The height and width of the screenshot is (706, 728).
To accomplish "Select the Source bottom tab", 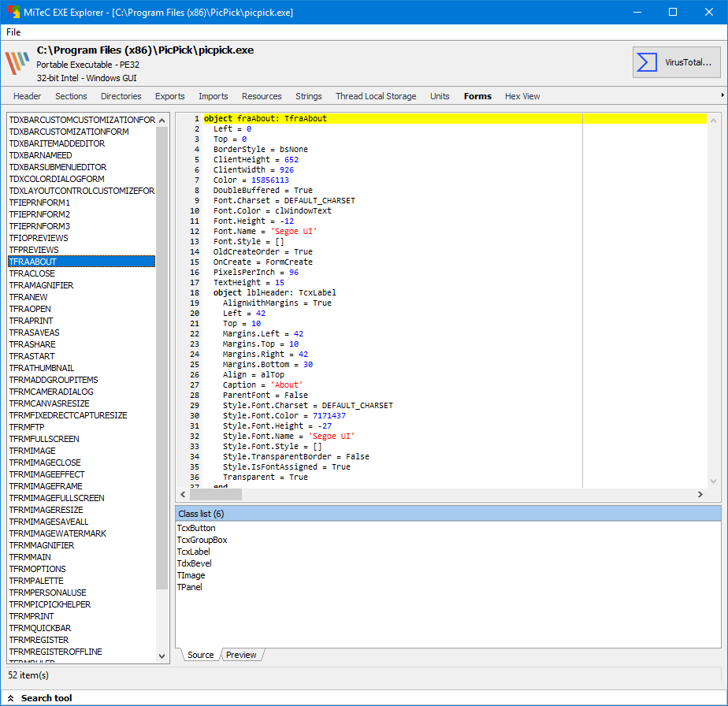I will click(x=201, y=655).
